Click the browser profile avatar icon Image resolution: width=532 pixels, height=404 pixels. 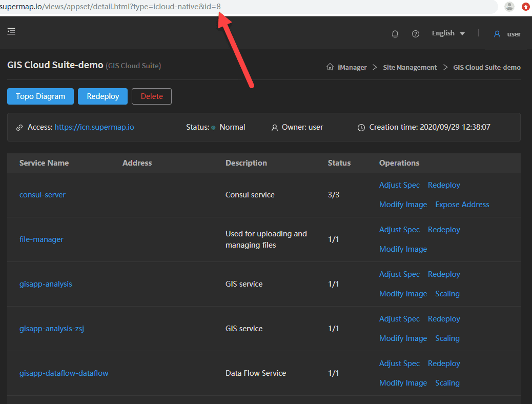509,7
